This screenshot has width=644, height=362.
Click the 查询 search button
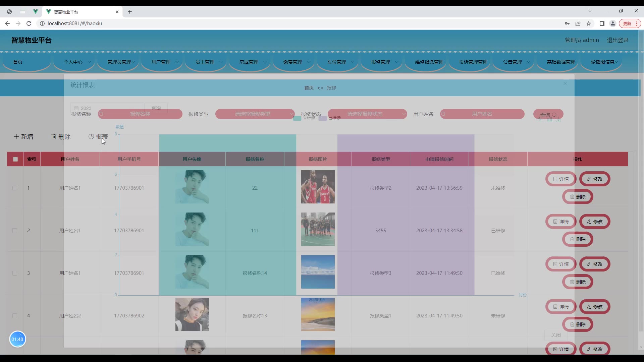pos(548,114)
